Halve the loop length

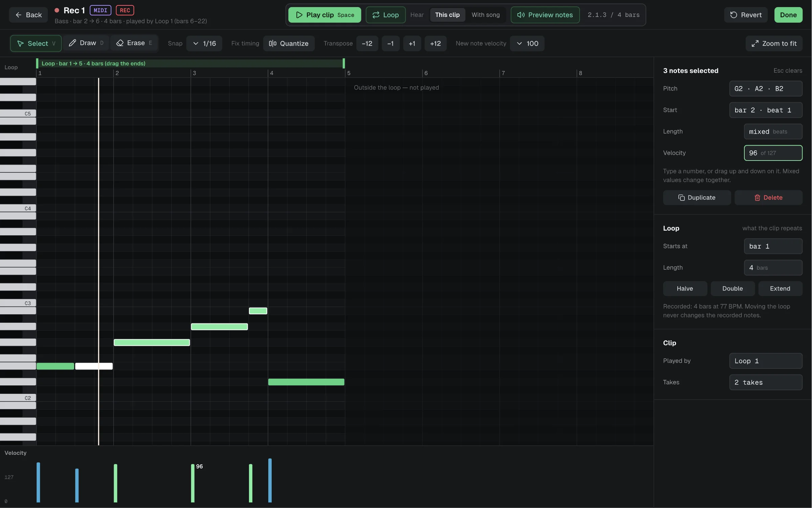pos(685,289)
